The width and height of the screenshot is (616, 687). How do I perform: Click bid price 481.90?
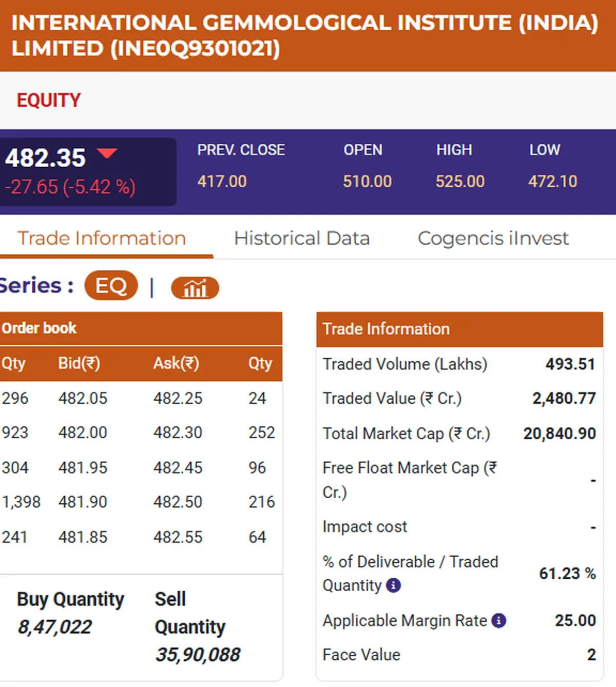[x=83, y=502]
